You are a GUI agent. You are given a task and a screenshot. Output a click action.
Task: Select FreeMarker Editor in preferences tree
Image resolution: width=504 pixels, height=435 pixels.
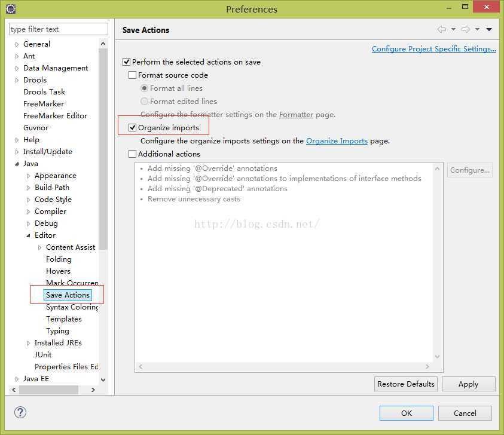click(x=55, y=116)
